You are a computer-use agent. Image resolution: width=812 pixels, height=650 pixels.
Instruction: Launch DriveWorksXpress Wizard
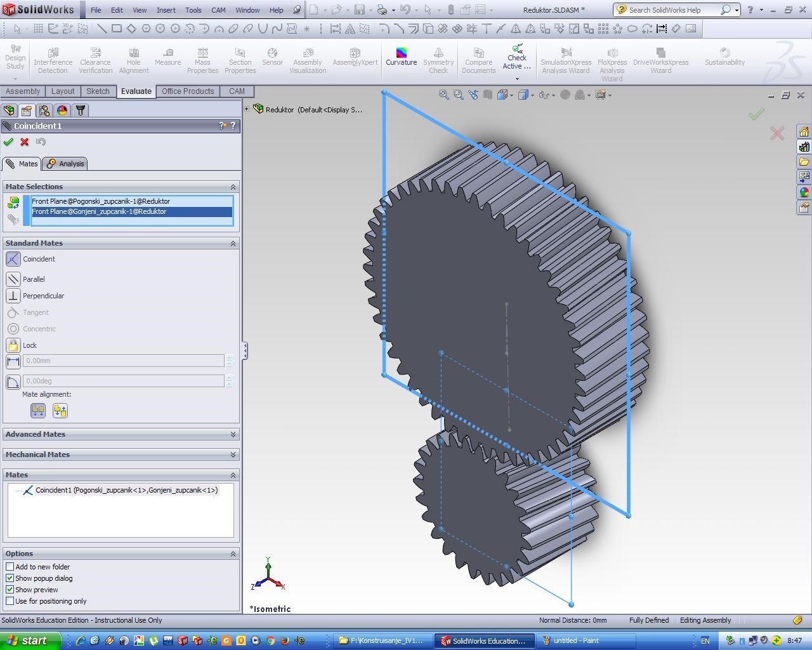pos(660,61)
